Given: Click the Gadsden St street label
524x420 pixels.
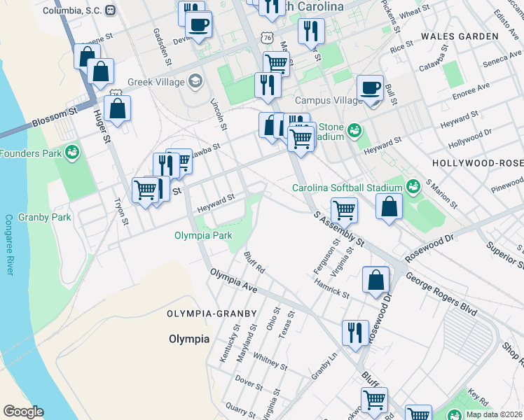Looking at the screenshot, I should click(x=163, y=46).
